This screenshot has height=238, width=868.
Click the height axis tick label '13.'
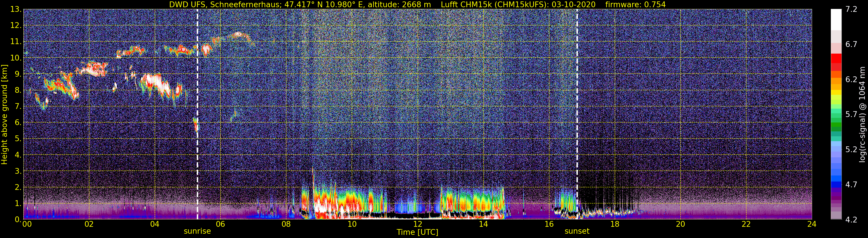pyautogui.click(x=16, y=10)
